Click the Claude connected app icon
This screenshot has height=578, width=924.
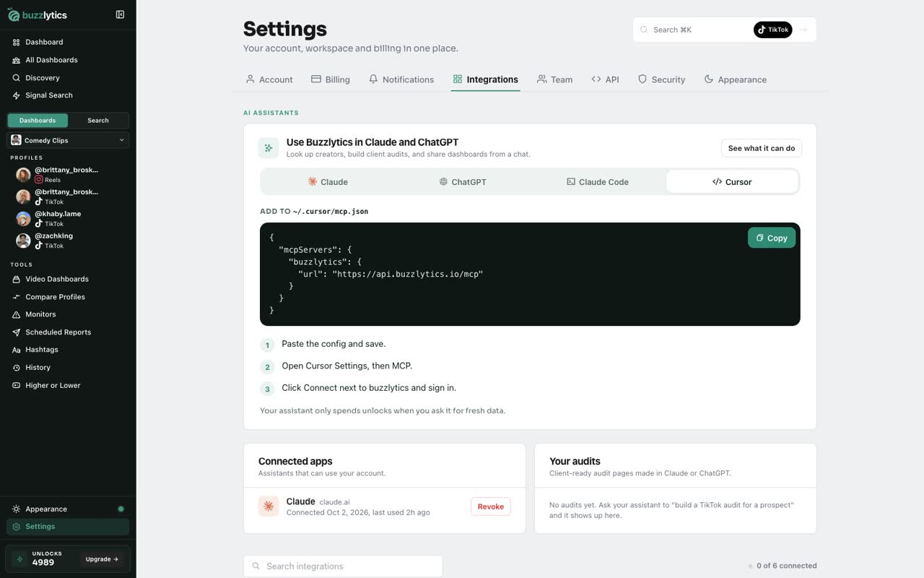[269, 506]
